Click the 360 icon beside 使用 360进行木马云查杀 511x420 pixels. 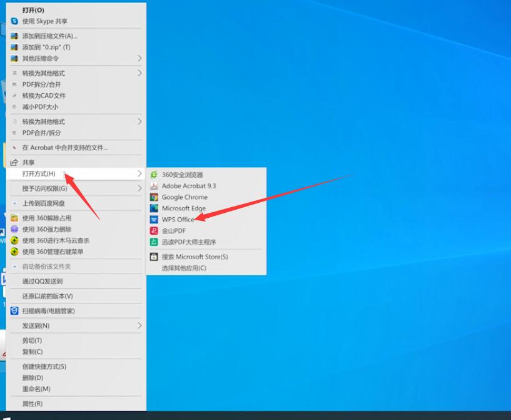pos(14,240)
